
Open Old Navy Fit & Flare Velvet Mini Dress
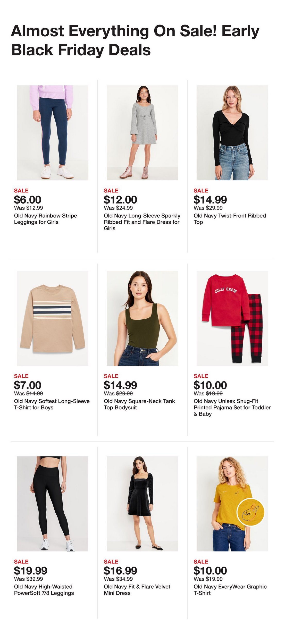[x=137, y=590]
